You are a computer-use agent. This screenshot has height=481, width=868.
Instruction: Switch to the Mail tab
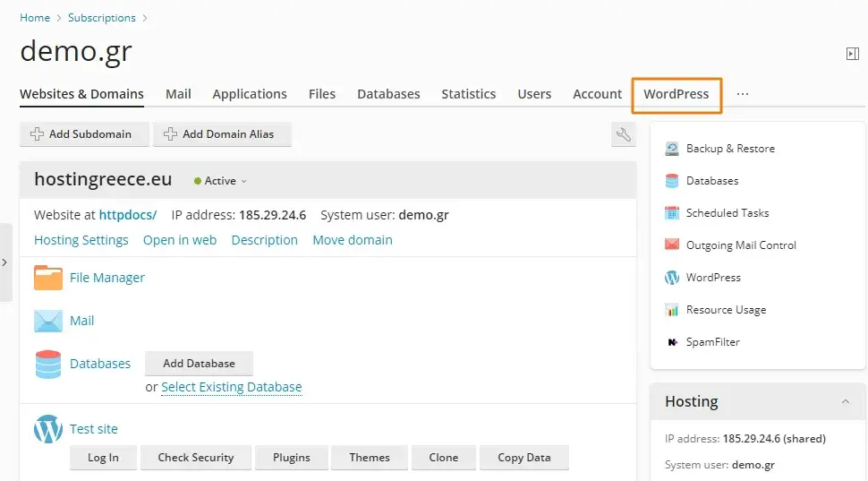tap(178, 94)
